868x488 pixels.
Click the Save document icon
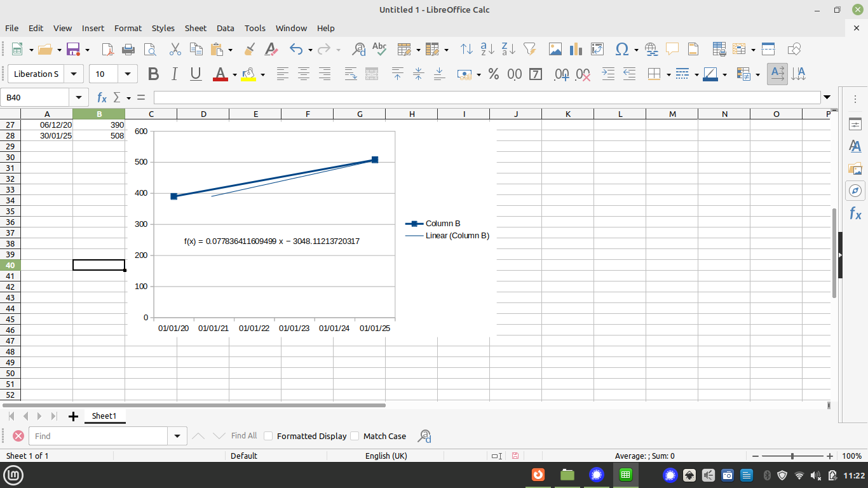coord(72,50)
